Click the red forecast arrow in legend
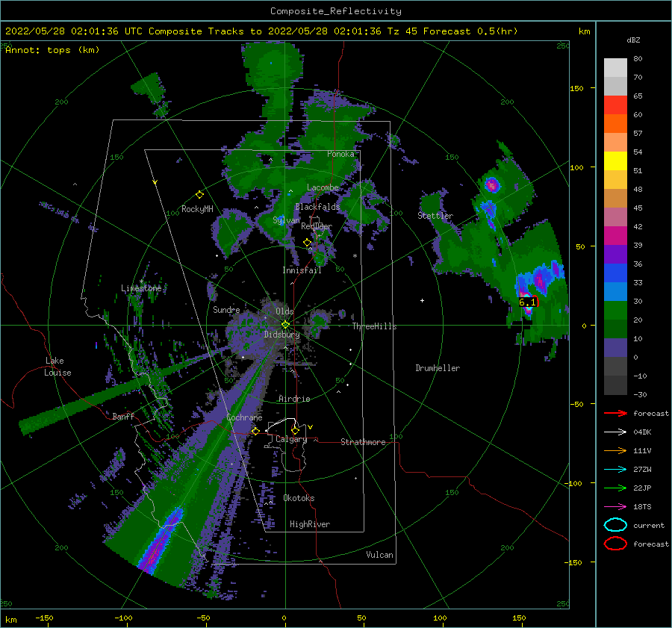Screen dimensions: 672x628 tap(615, 413)
